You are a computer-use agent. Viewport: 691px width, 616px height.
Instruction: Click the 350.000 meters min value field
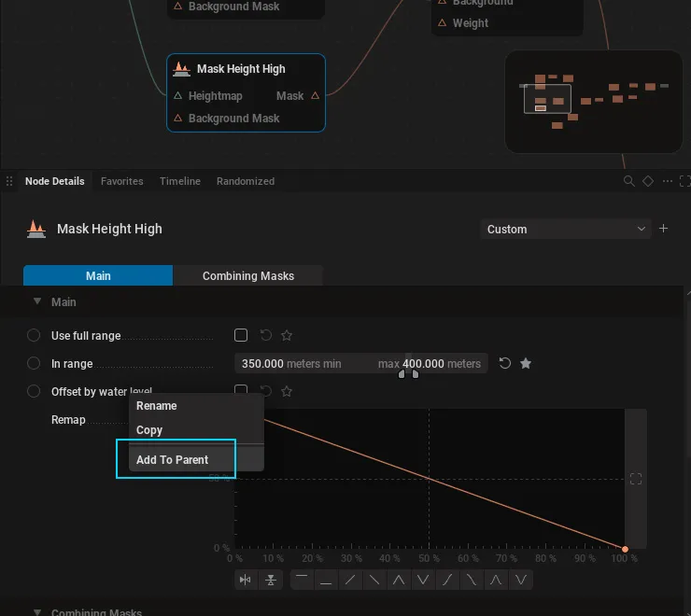point(291,363)
